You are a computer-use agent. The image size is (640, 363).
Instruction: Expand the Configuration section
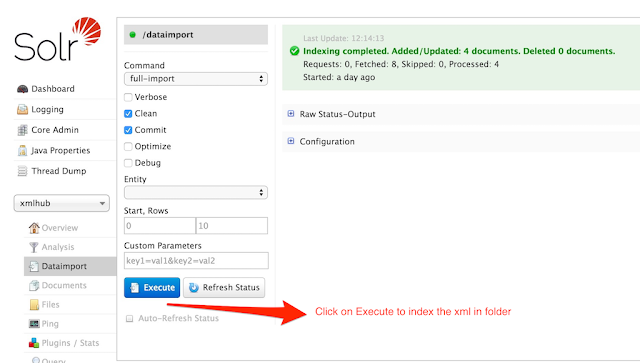[x=327, y=141]
